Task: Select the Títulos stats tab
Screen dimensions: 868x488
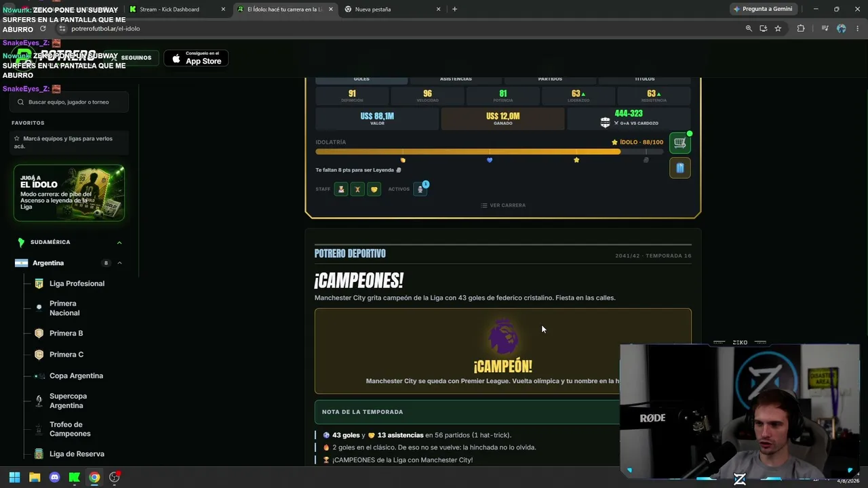Action: coord(644,79)
